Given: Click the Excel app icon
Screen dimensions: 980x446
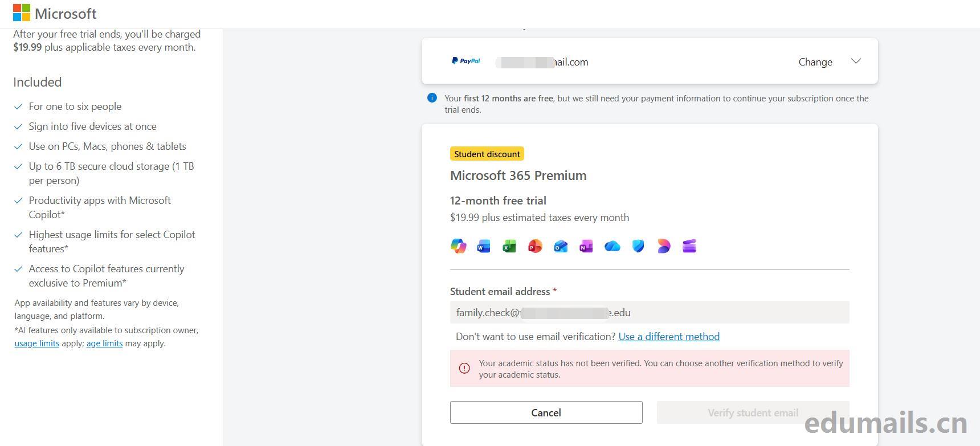Looking at the screenshot, I should coord(509,246).
